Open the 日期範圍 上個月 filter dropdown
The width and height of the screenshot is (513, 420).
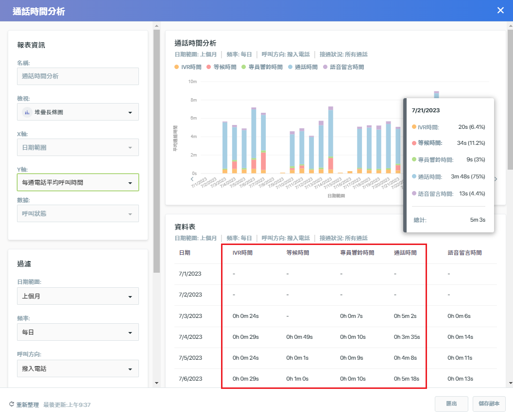pyautogui.click(x=78, y=296)
